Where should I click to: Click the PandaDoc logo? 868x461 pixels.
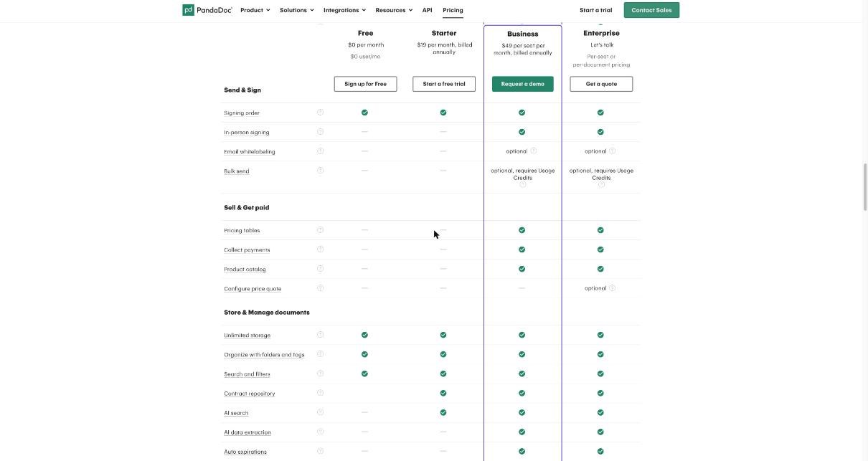pos(207,10)
